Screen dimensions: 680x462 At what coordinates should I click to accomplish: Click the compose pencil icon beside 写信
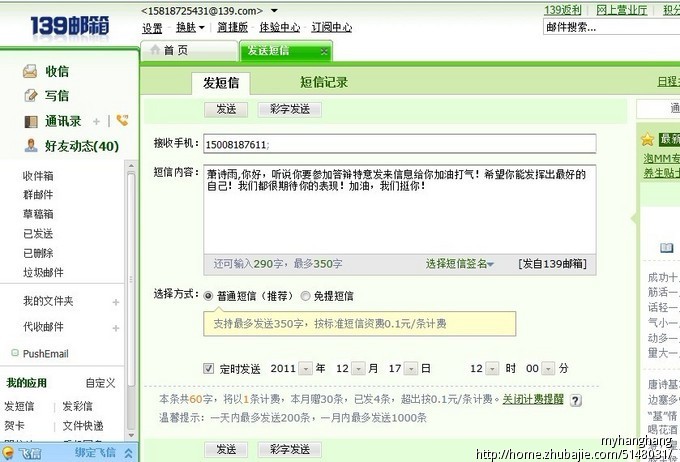coord(31,95)
